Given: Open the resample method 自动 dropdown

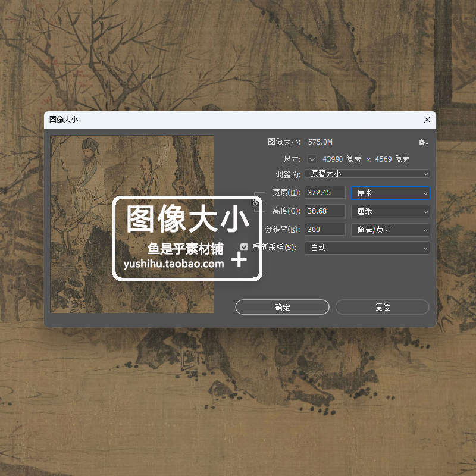Looking at the screenshot, I should click(367, 248).
